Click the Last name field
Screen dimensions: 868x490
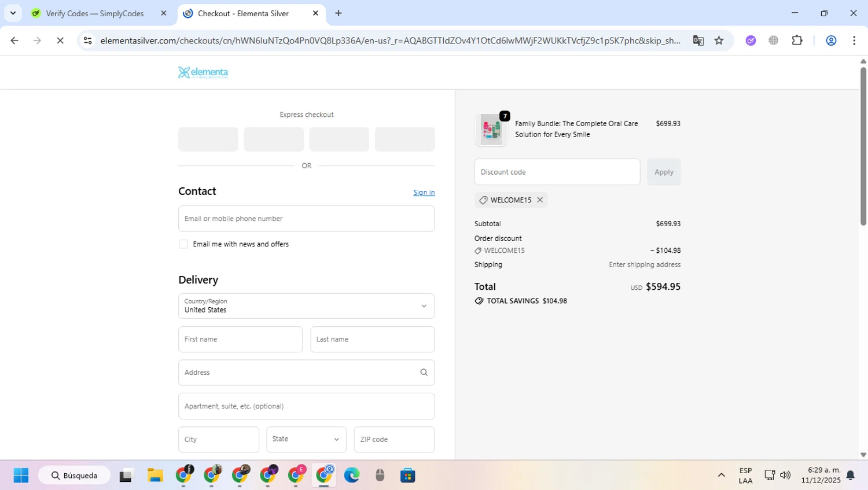tap(373, 340)
